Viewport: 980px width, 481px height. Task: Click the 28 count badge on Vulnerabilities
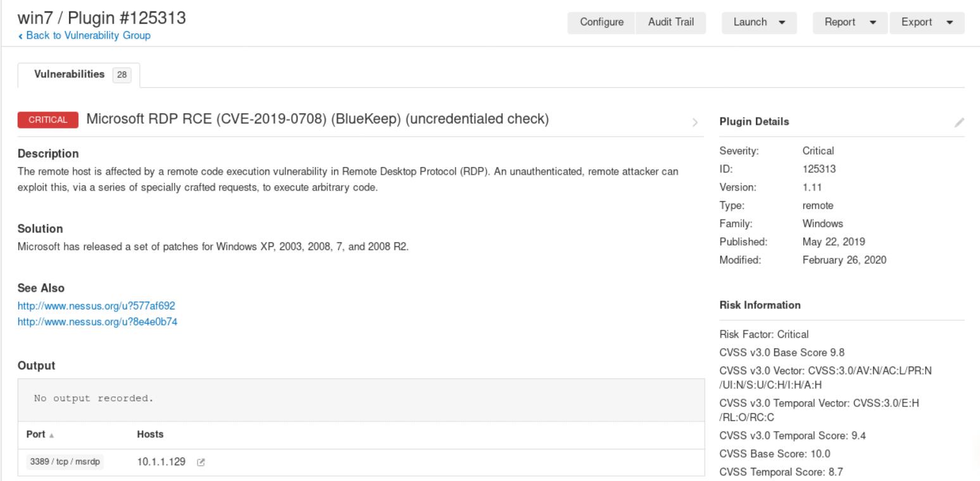tap(122, 75)
